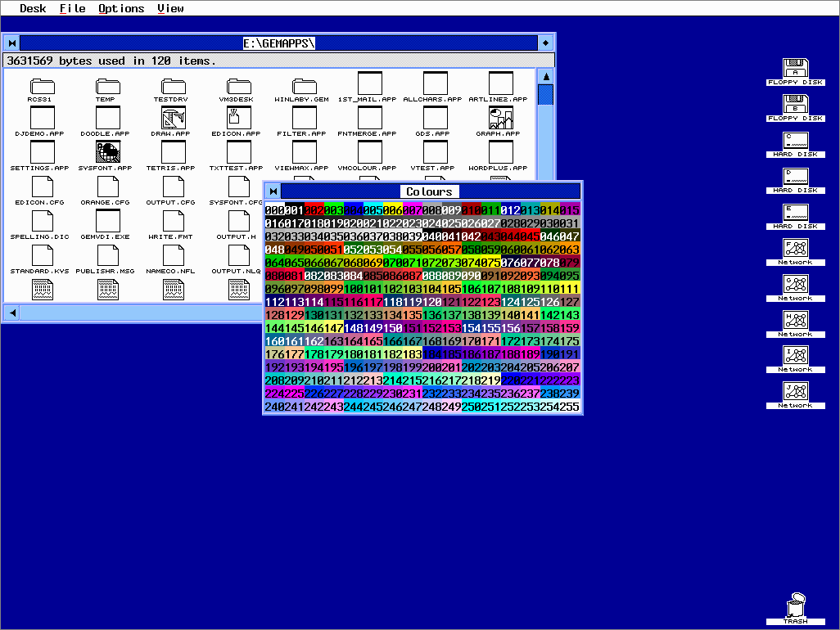The width and height of the screenshot is (840, 630).
Task: Select the SPELLING.DIC document icon
Action: [x=42, y=221]
